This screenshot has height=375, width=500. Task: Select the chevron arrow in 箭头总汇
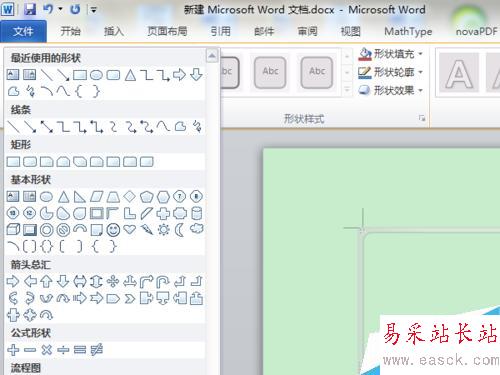(130, 298)
